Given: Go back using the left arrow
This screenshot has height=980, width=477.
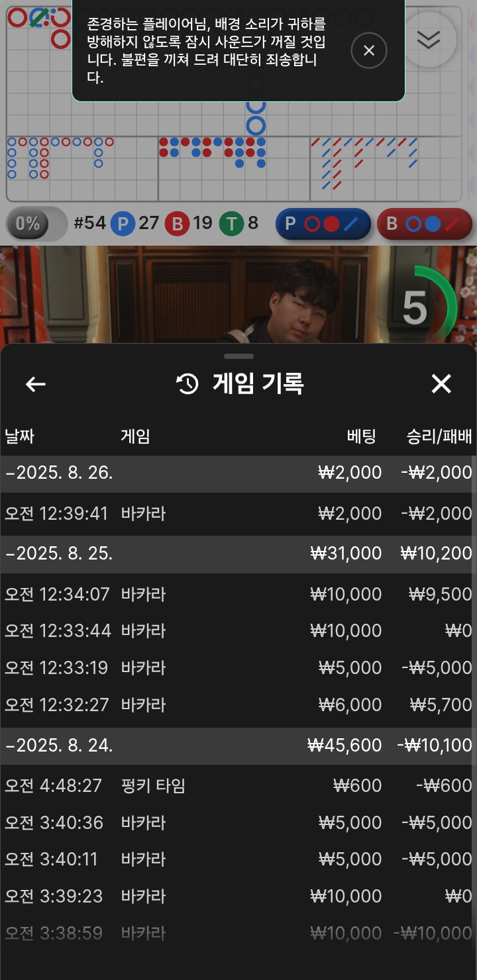Looking at the screenshot, I should [x=35, y=384].
